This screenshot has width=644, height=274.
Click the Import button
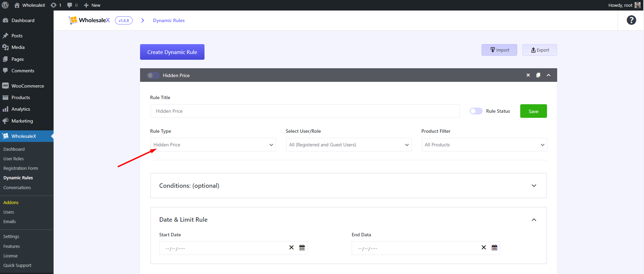click(x=499, y=50)
